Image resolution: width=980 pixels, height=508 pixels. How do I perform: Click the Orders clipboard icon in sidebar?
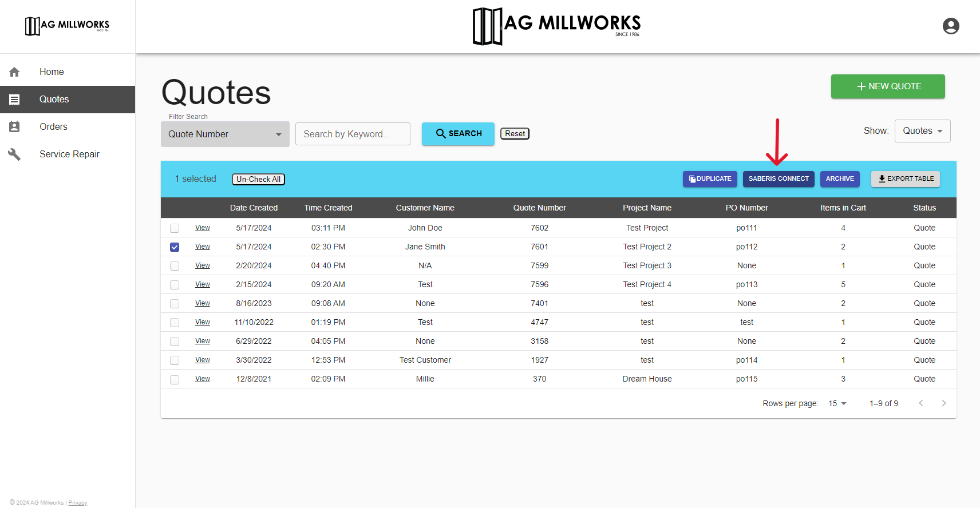coord(14,127)
